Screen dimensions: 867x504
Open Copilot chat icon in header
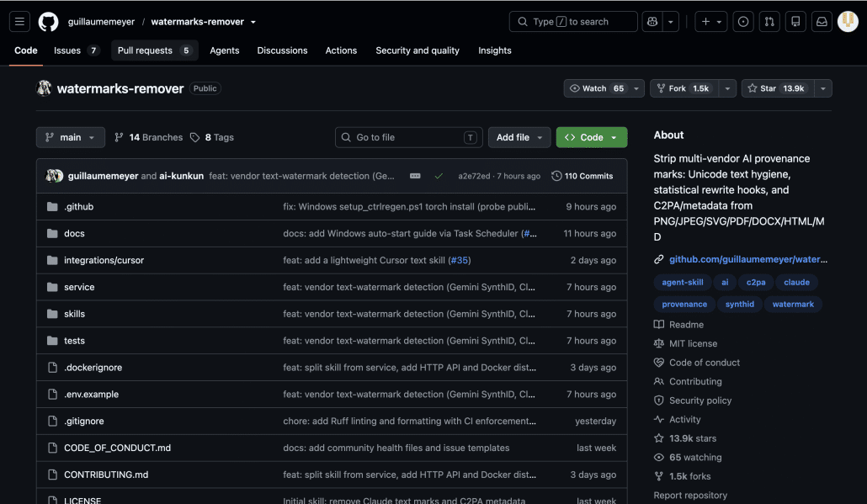tap(652, 22)
